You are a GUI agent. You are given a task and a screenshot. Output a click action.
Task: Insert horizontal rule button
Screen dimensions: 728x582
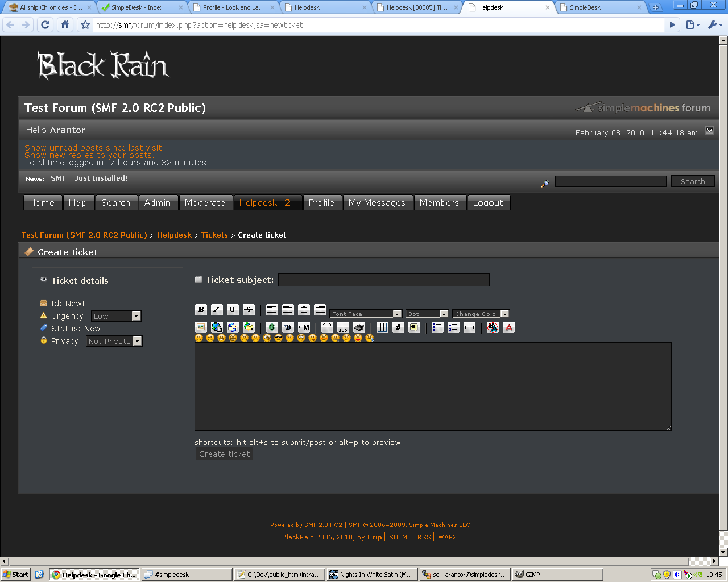tap(469, 327)
